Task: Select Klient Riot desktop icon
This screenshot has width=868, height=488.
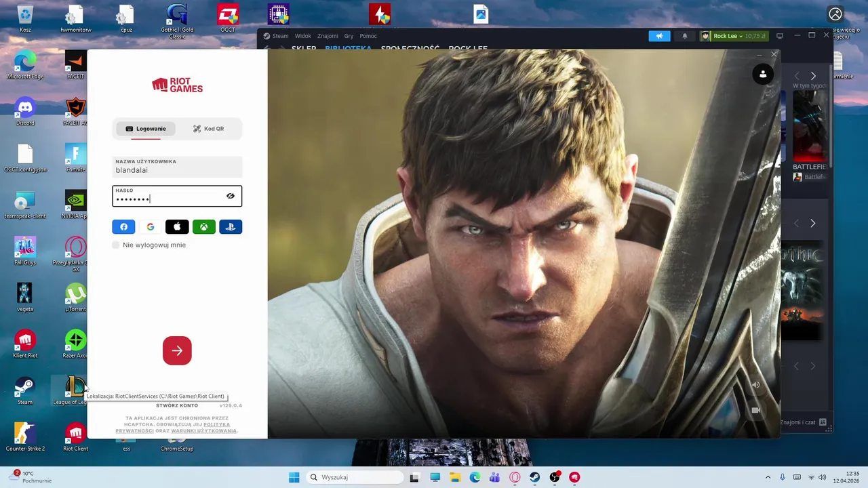Action: coord(25,345)
